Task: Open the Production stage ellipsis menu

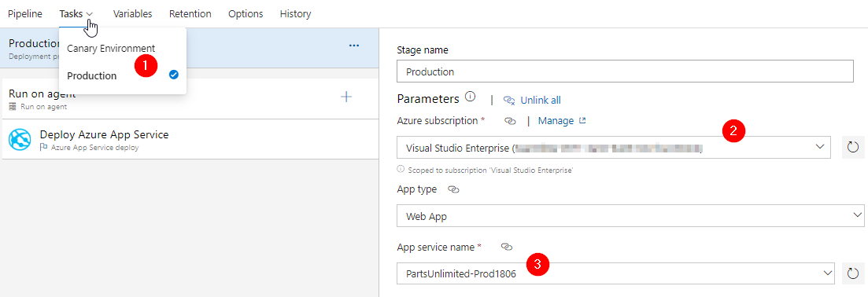Action: 354,46
